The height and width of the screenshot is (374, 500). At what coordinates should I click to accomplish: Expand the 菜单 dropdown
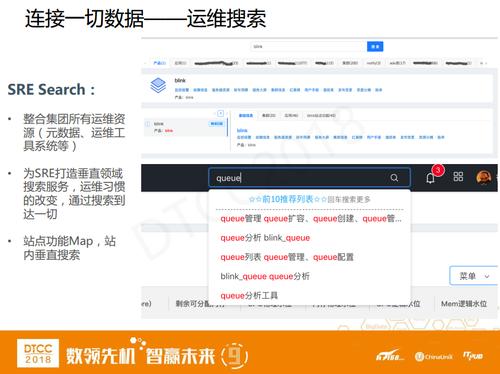pos(473,276)
